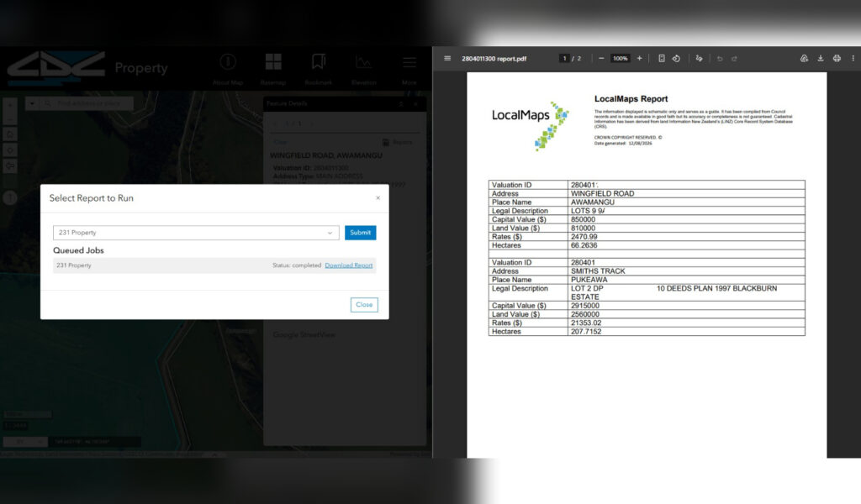The image size is (861, 504).
Task: Zoom in on the map
Action: tap(10, 105)
